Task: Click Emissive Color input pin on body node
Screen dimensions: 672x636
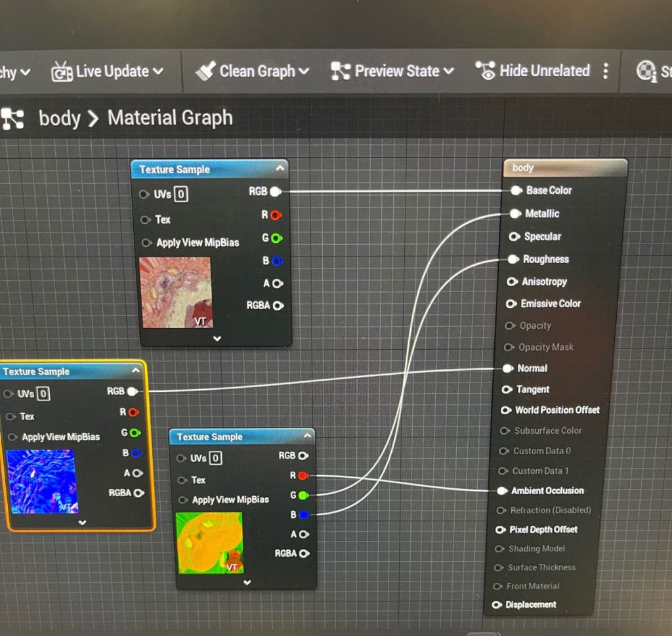Action: point(511,304)
